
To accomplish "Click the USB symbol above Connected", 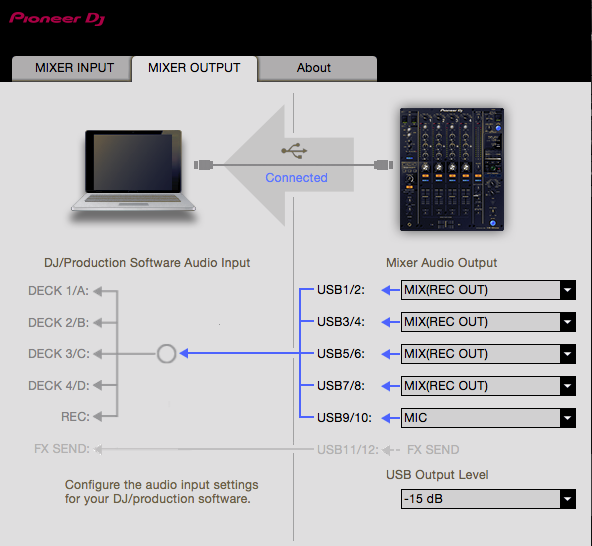I will click(294, 151).
